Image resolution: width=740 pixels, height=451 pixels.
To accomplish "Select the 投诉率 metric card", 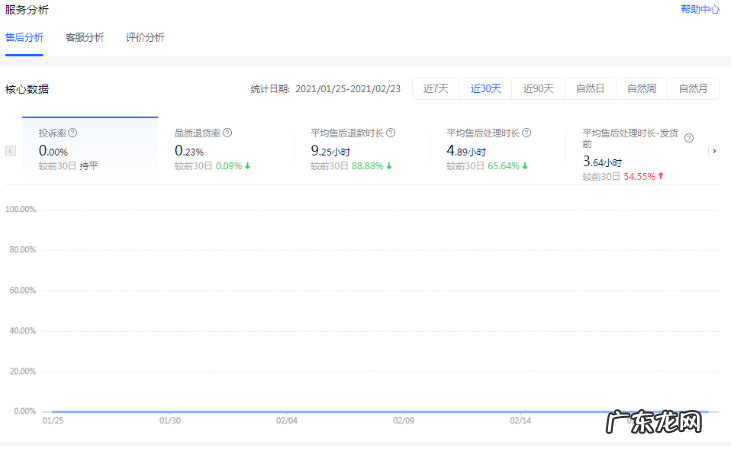I will pyautogui.click(x=89, y=148).
